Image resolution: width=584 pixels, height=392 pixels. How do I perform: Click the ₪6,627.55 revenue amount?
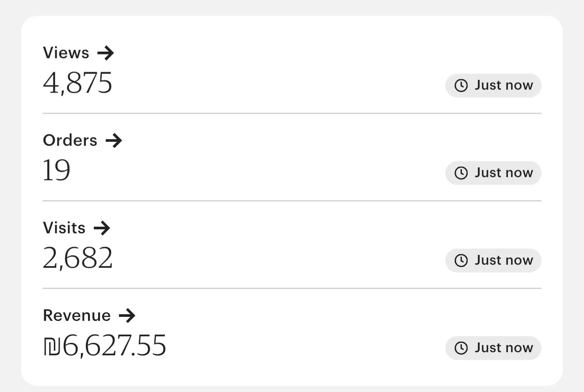pos(105,346)
